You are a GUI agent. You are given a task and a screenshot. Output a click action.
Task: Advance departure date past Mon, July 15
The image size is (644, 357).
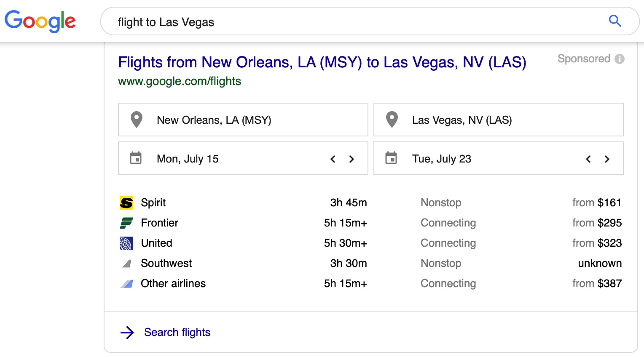point(352,159)
